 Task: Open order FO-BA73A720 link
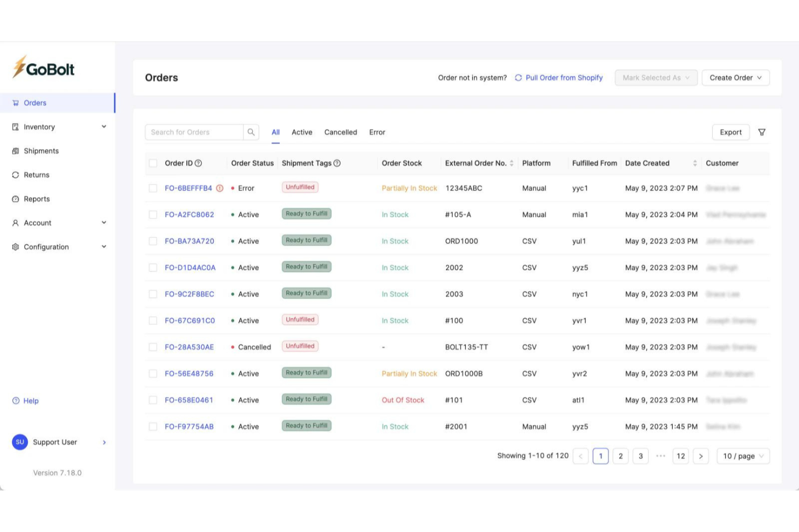pos(189,241)
